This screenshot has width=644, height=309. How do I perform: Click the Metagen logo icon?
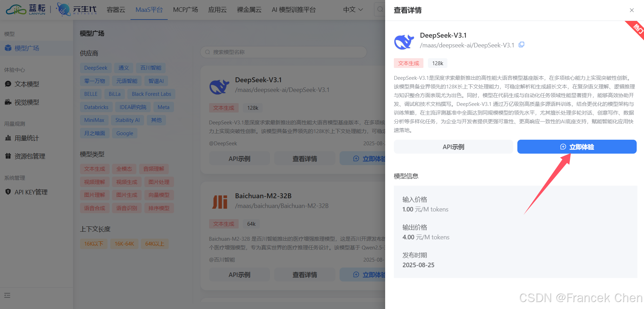[63, 9]
